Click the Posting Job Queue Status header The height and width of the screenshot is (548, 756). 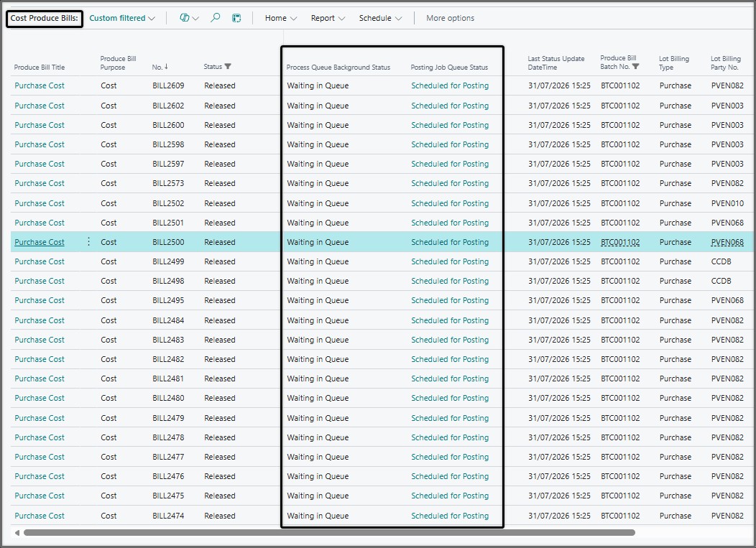449,68
